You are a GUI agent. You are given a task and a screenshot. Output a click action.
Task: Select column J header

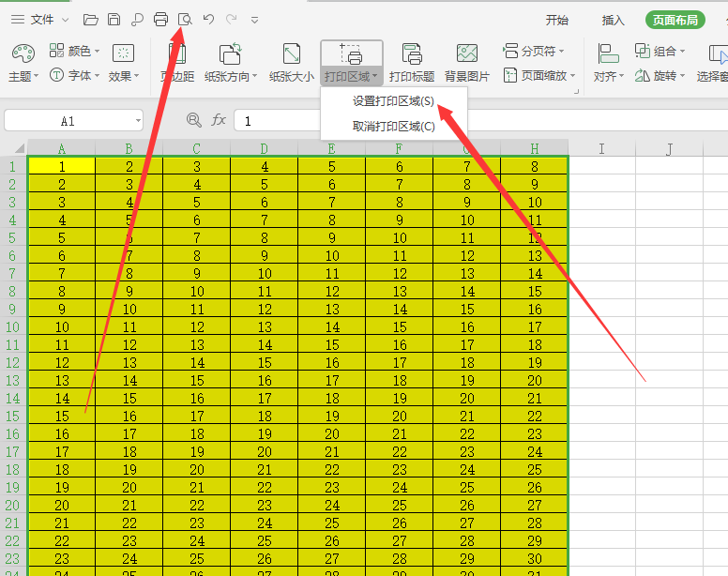669,148
